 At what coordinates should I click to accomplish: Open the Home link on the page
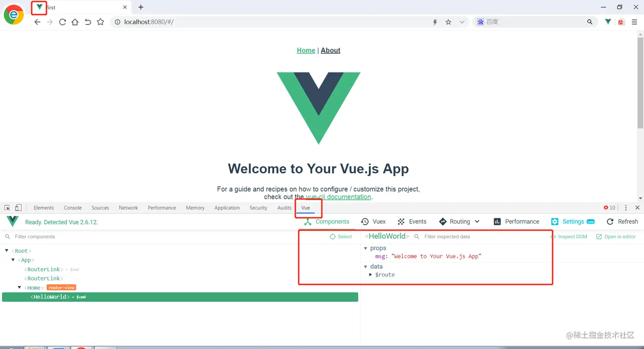coord(306,50)
